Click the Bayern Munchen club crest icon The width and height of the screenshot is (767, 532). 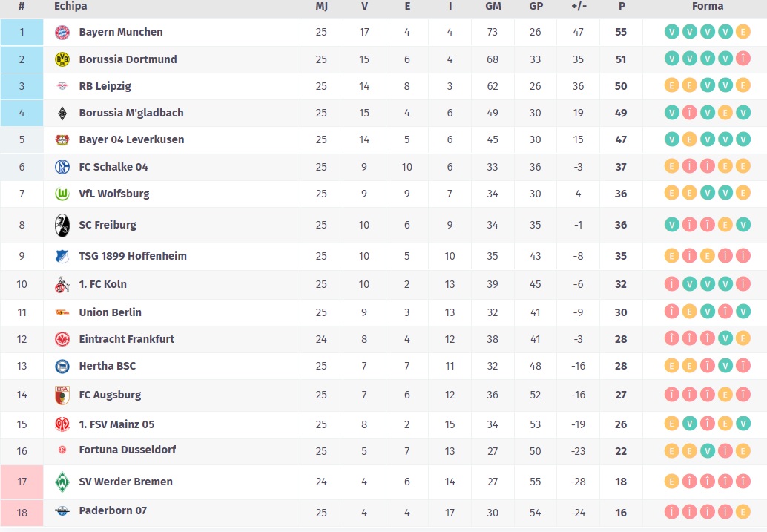(x=62, y=33)
